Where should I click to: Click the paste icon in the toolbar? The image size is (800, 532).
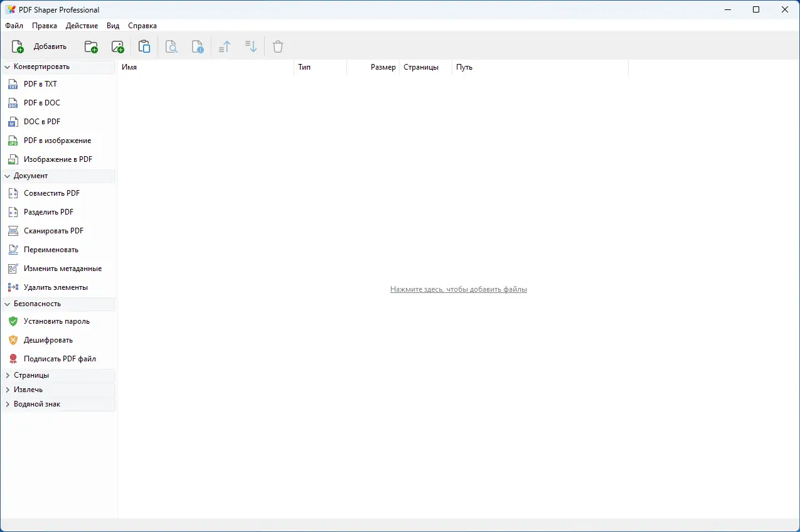pyautogui.click(x=144, y=46)
